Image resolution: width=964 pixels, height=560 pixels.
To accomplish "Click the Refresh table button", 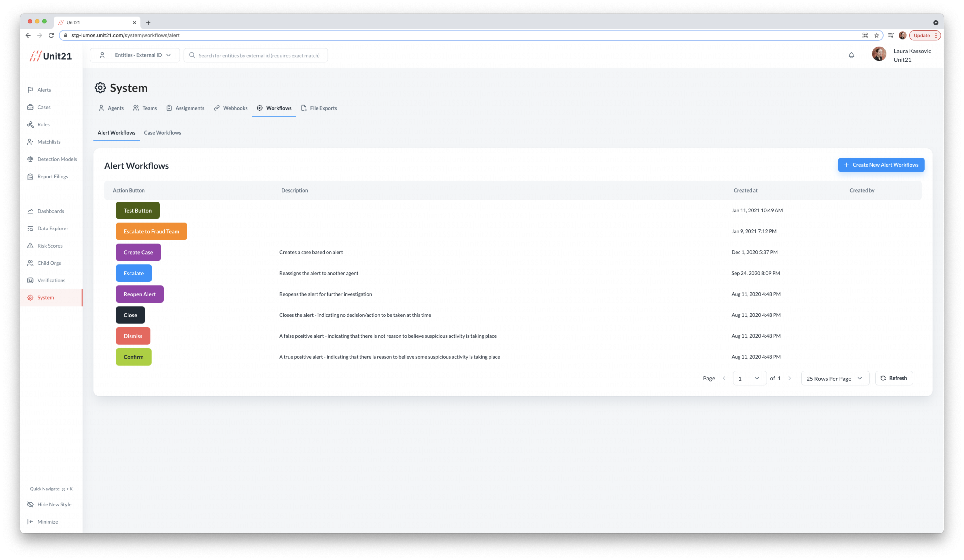I will [x=894, y=378].
